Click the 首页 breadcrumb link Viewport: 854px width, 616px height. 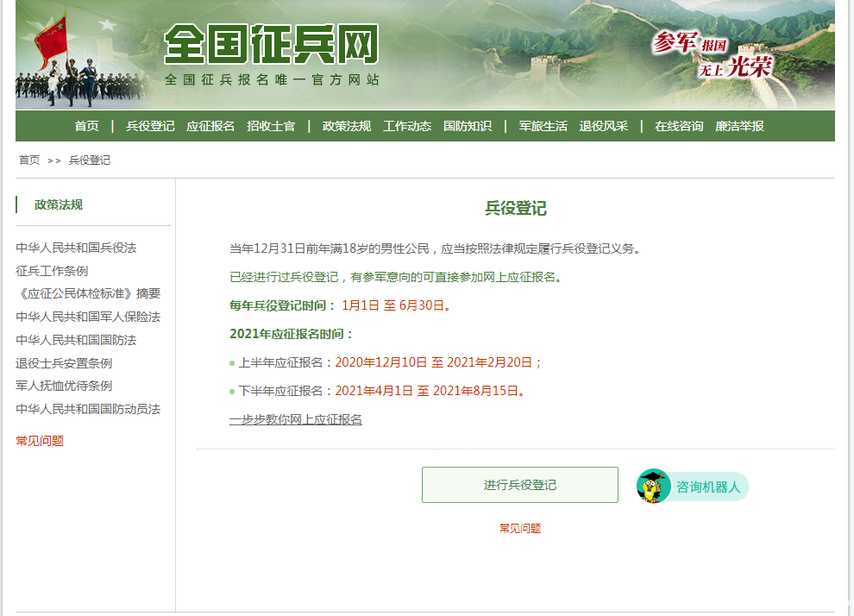[29, 160]
